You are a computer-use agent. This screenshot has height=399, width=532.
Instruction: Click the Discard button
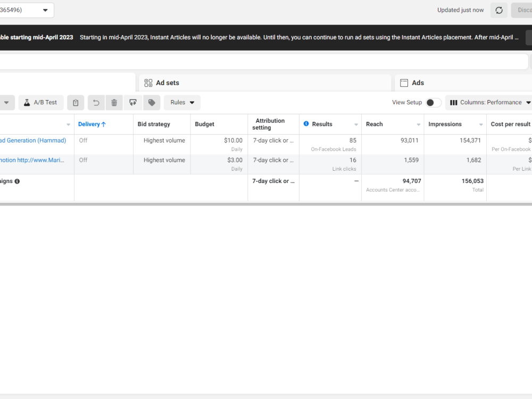[x=522, y=10]
